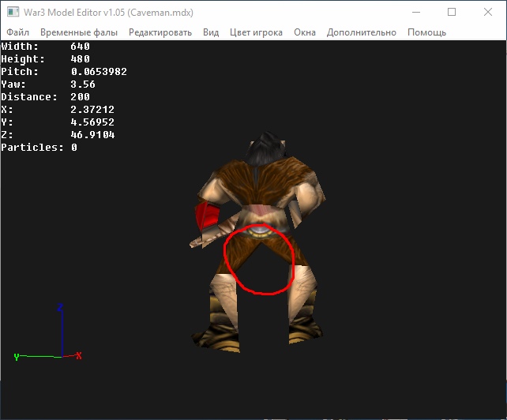Click the Particles: 0 readout
Screen dimensions: 507x420
[39, 147]
